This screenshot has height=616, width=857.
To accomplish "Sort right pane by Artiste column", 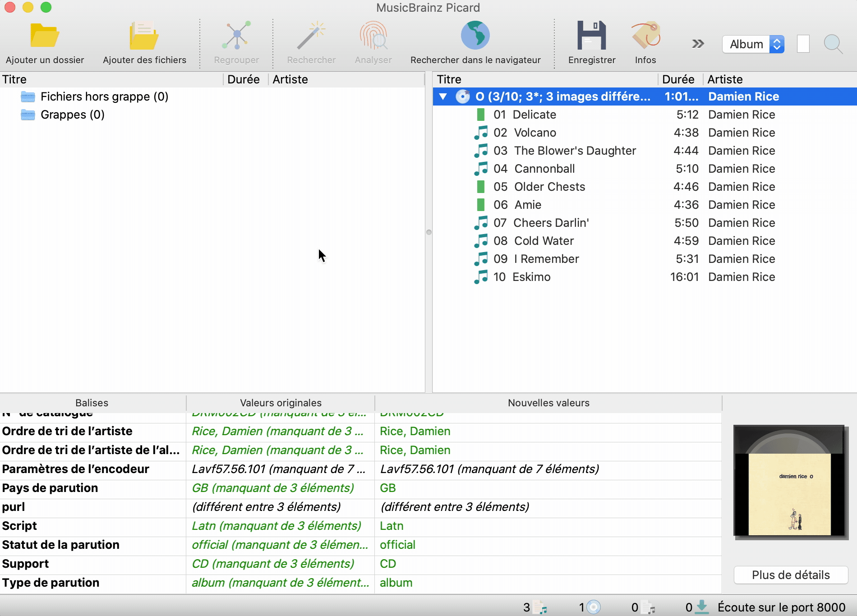I will pyautogui.click(x=780, y=79).
